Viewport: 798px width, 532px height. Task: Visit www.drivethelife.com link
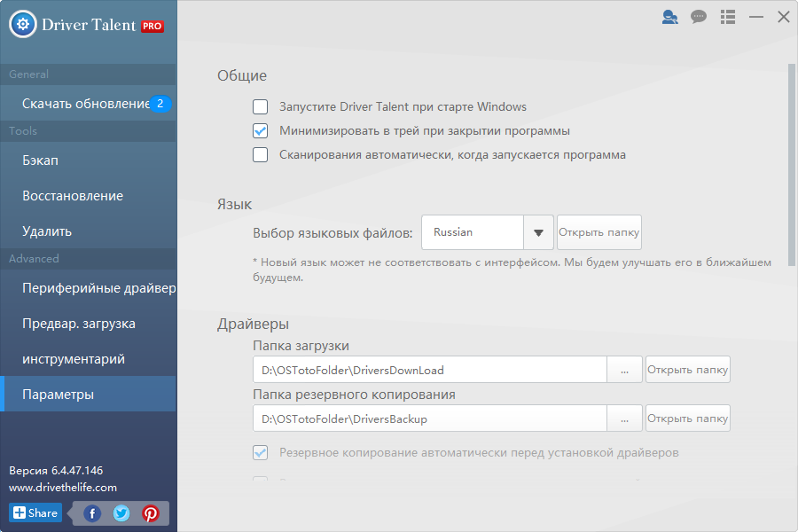[63, 487]
